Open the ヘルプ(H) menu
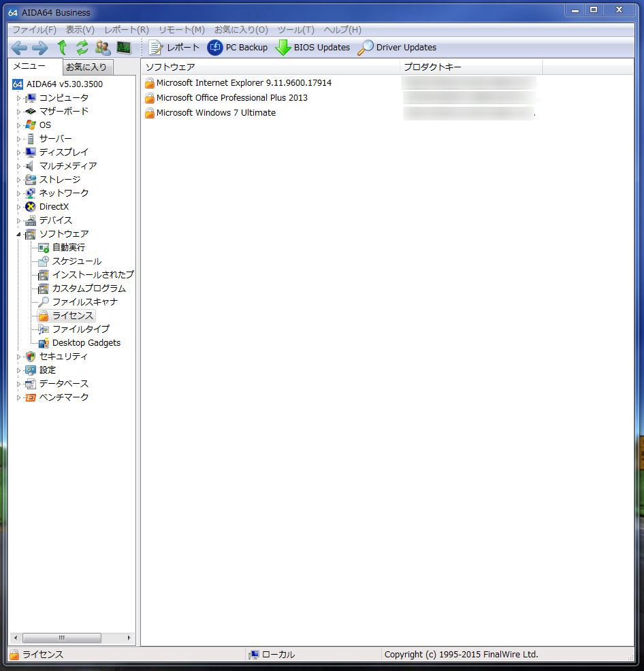The height and width of the screenshot is (671, 644). (342, 29)
